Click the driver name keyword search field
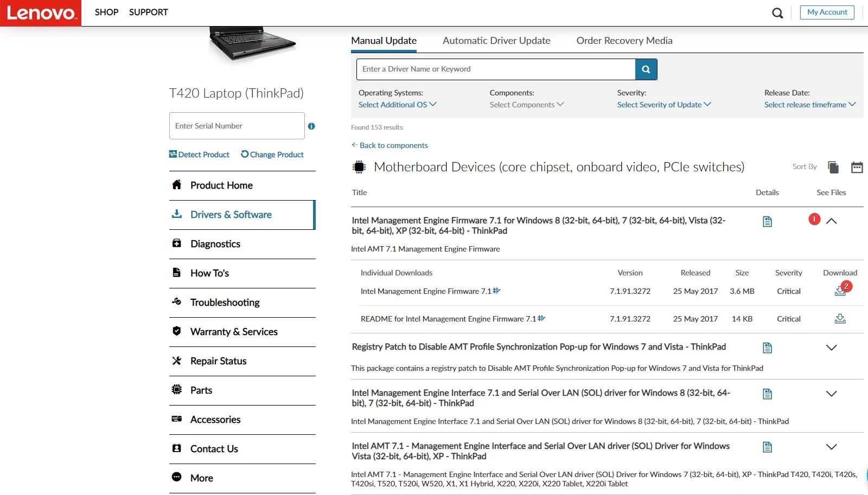The height and width of the screenshot is (495, 868). click(x=496, y=69)
